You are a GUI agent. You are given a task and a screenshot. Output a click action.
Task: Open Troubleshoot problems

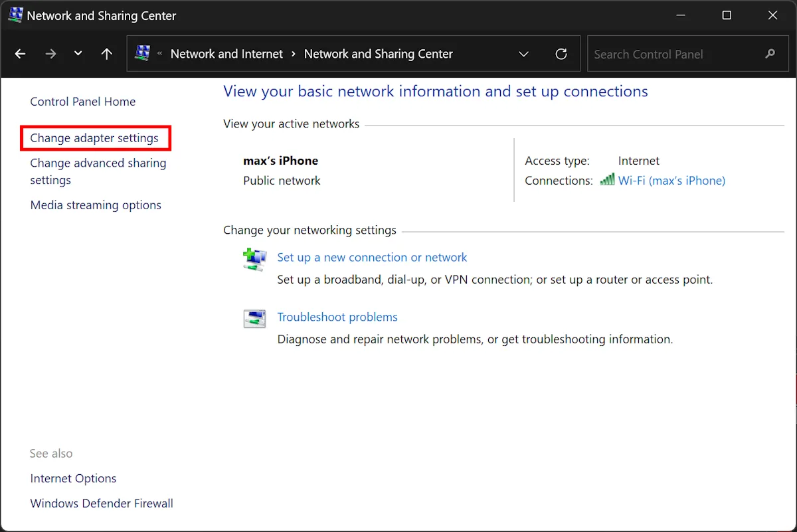pos(337,317)
